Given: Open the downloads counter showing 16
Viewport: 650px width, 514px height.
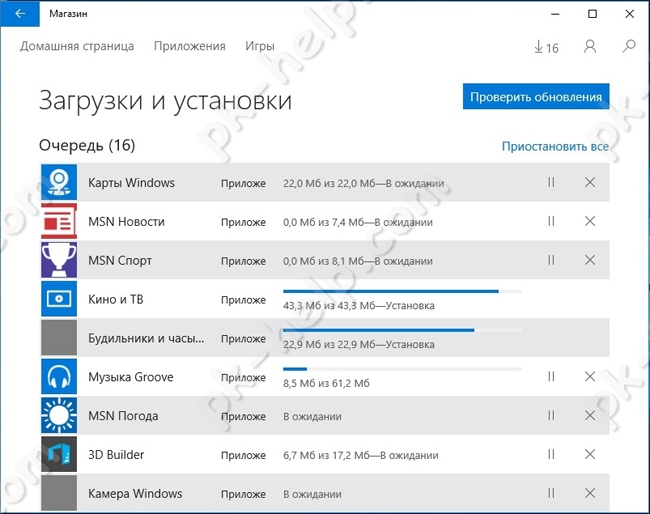Looking at the screenshot, I should (x=546, y=47).
